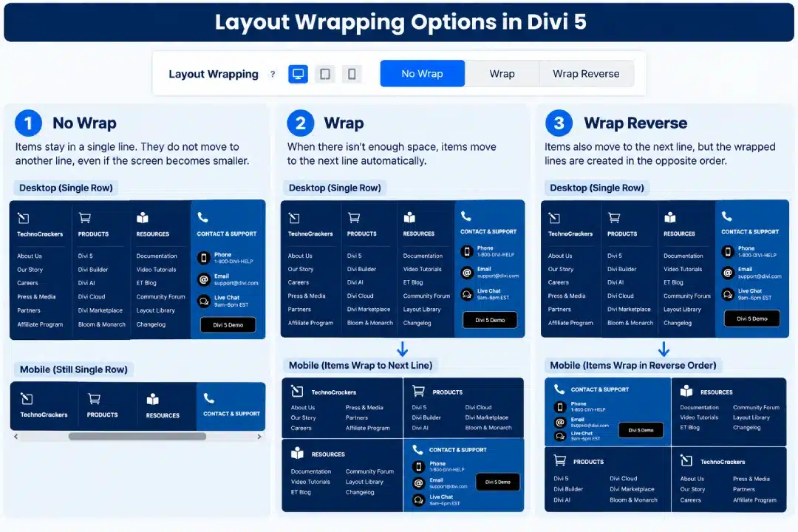Click Divi 5 Demo button in Wrap Reverse mobile menu
Viewport: 798px width, 532px height.
(641, 430)
